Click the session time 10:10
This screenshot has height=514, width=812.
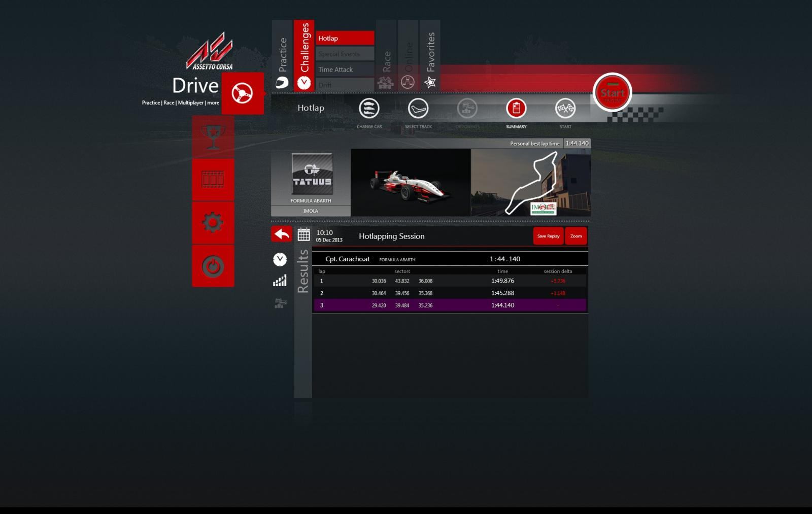pos(325,233)
